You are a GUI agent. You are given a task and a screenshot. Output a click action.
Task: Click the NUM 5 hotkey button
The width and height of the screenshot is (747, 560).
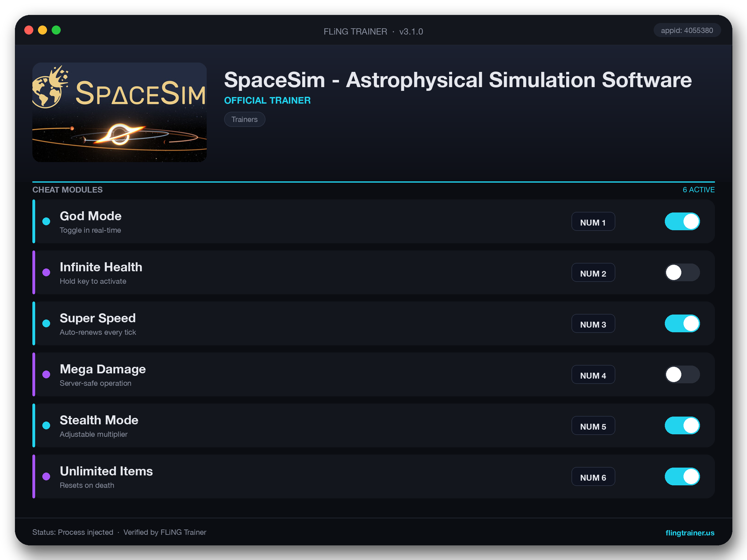click(x=593, y=425)
